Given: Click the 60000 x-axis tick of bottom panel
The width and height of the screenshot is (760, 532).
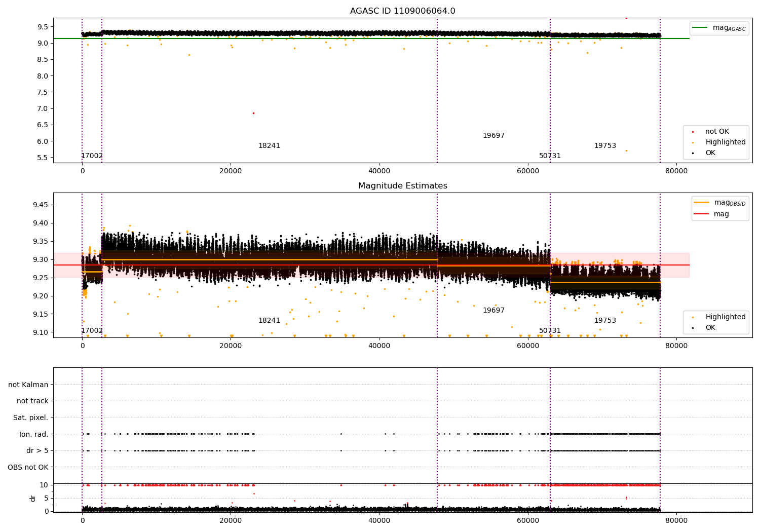Looking at the screenshot, I should tap(527, 520).
